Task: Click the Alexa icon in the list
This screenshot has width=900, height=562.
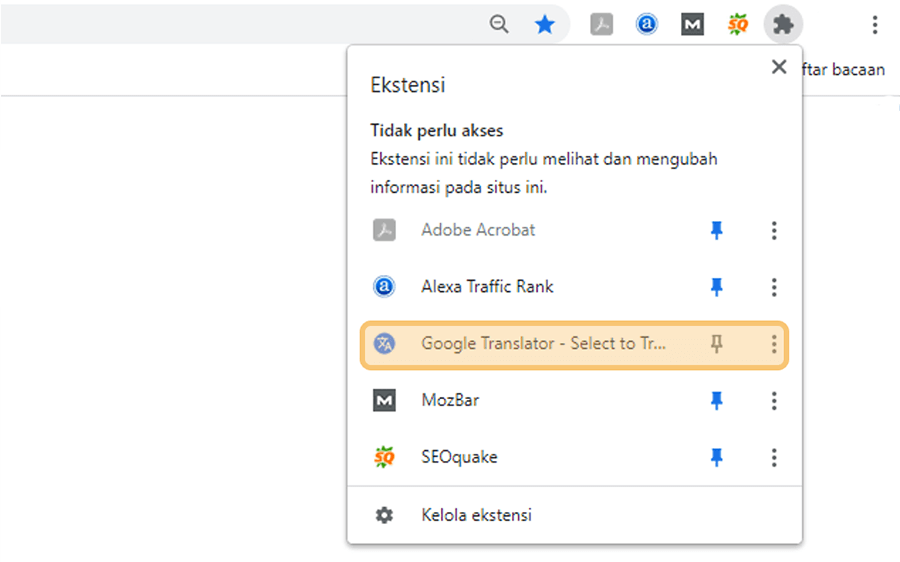Action: pyautogui.click(x=384, y=286)
